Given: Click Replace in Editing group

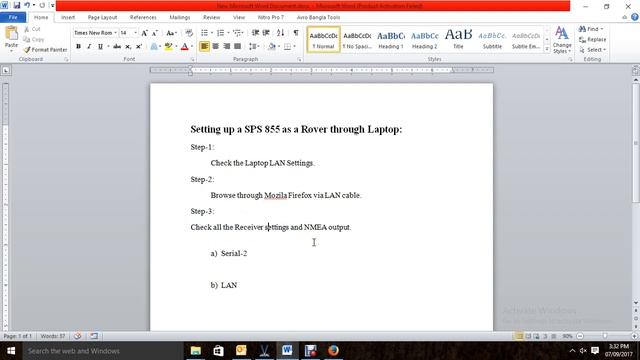Looking at the screenshot, I should [x=592, y=39].
